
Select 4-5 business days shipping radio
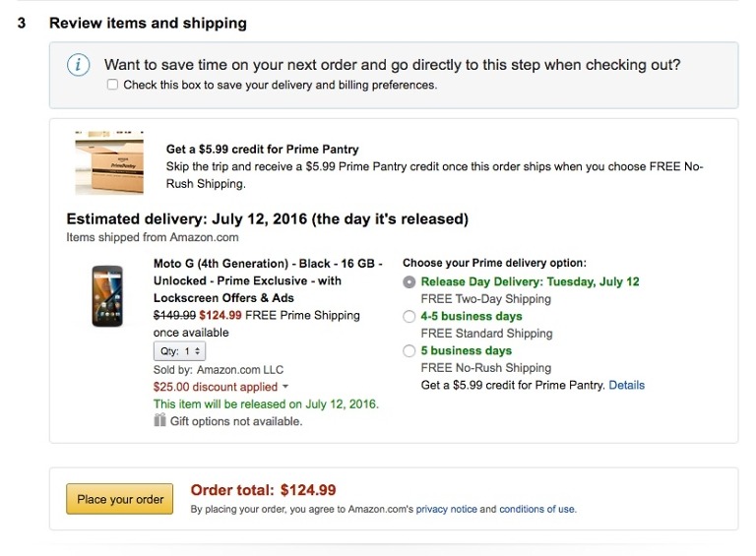(x=410, y=317)
